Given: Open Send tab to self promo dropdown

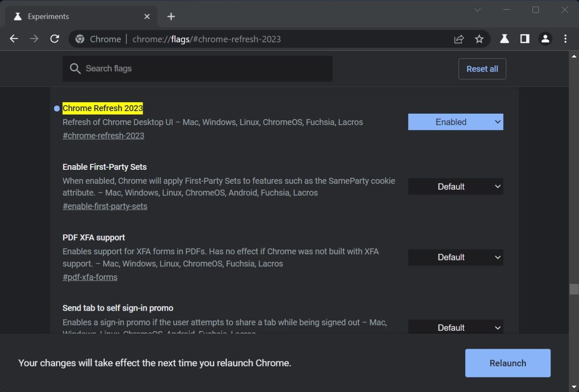Looking at the screenshot, I should 456,327.
